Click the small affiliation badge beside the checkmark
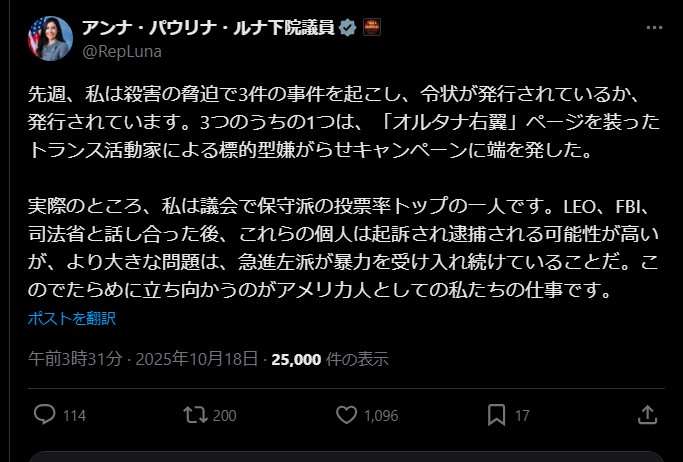The image size is (683, 462). coord(371,27)
